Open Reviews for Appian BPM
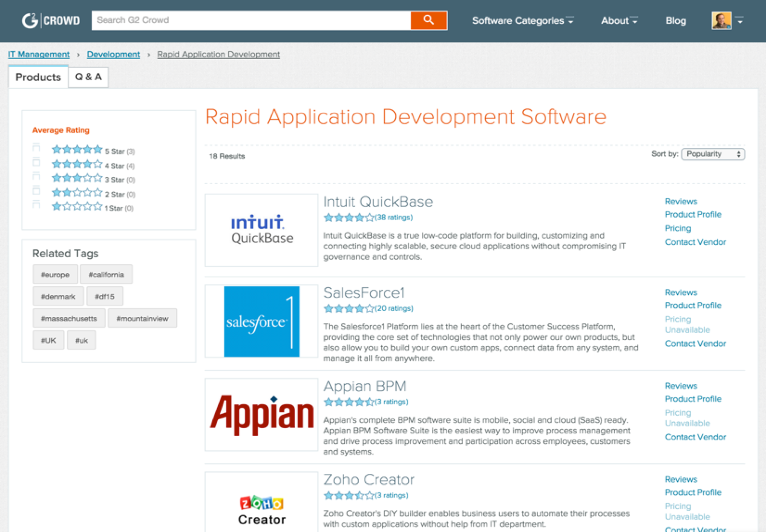766x532 pixels. click(681, 386)
